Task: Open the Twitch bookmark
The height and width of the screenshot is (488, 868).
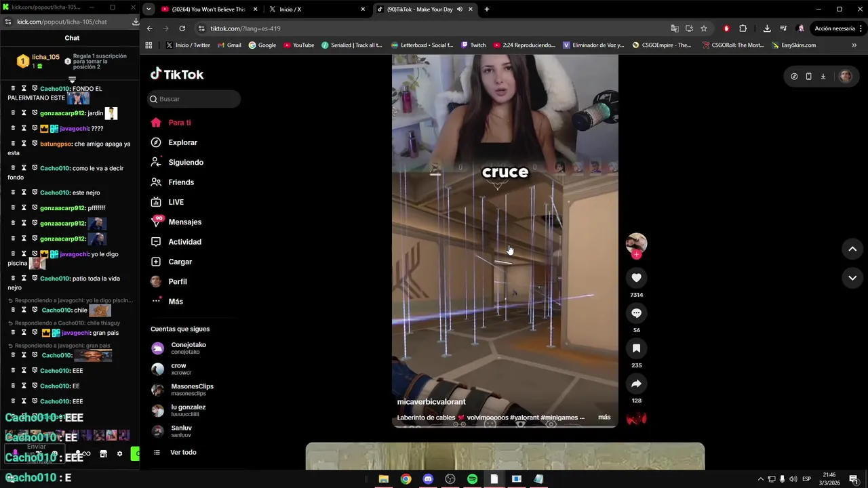Action: click(473, 45)
